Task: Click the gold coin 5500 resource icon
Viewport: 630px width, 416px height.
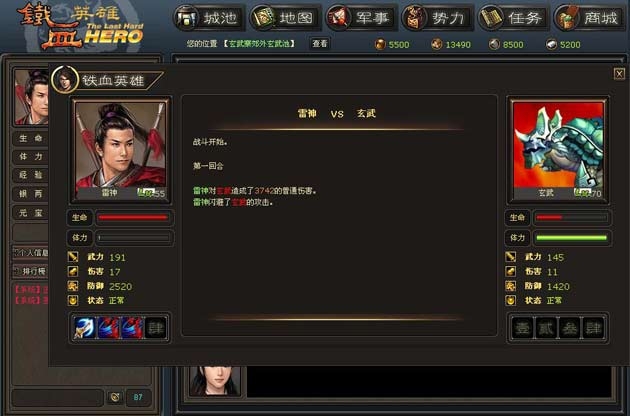Action: 380,44
